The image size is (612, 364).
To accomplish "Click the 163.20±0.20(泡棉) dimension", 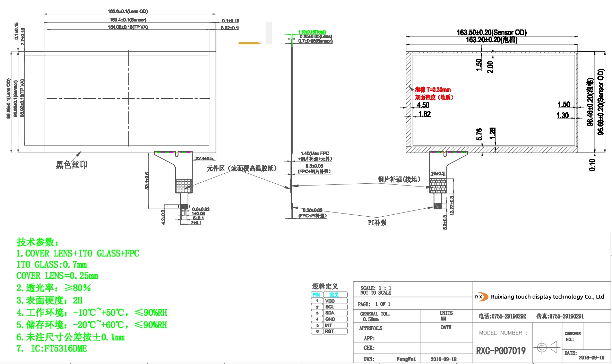I will pos(492,40).
